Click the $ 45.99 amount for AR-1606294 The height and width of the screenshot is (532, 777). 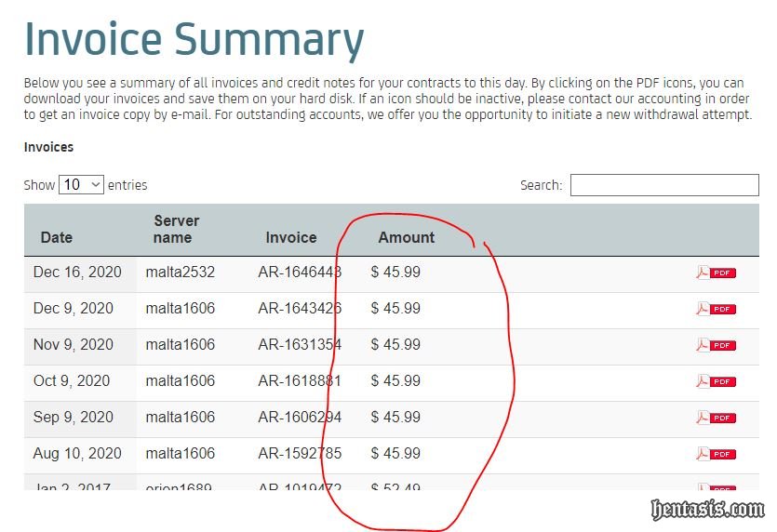coord(395,418)
